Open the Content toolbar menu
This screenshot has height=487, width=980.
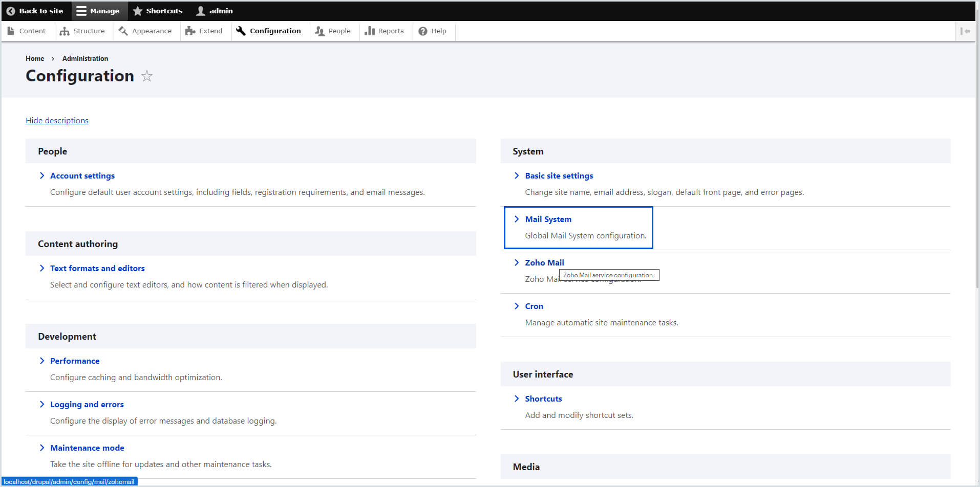(x=27, y=31)
